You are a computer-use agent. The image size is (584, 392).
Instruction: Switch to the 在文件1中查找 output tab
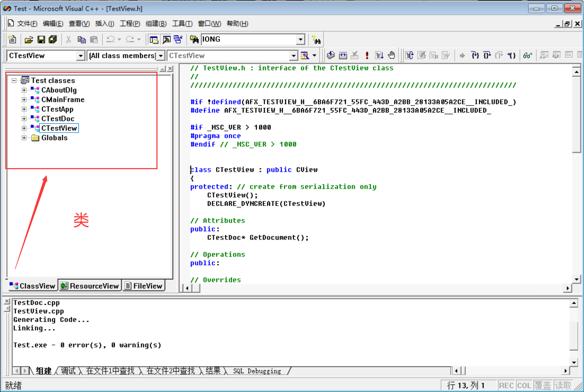(110, 371)
